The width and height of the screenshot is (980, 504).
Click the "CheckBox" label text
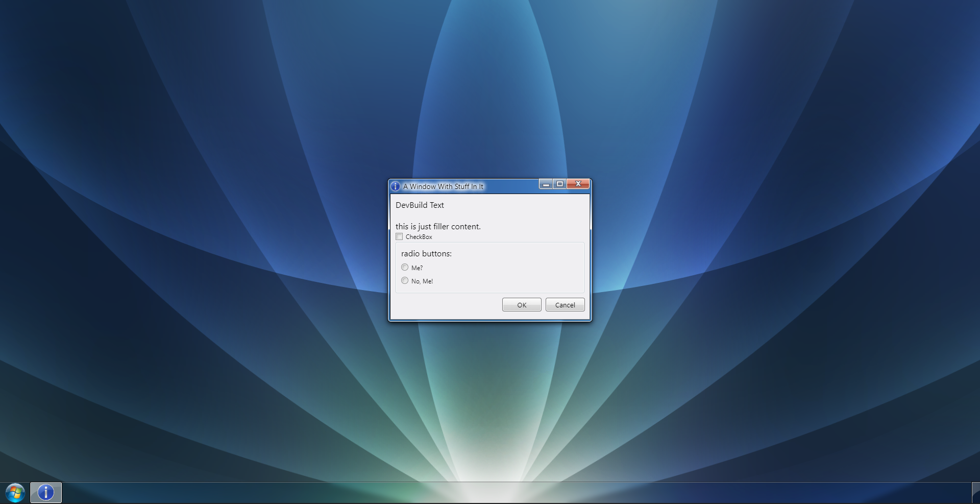[x=419, y=237]
